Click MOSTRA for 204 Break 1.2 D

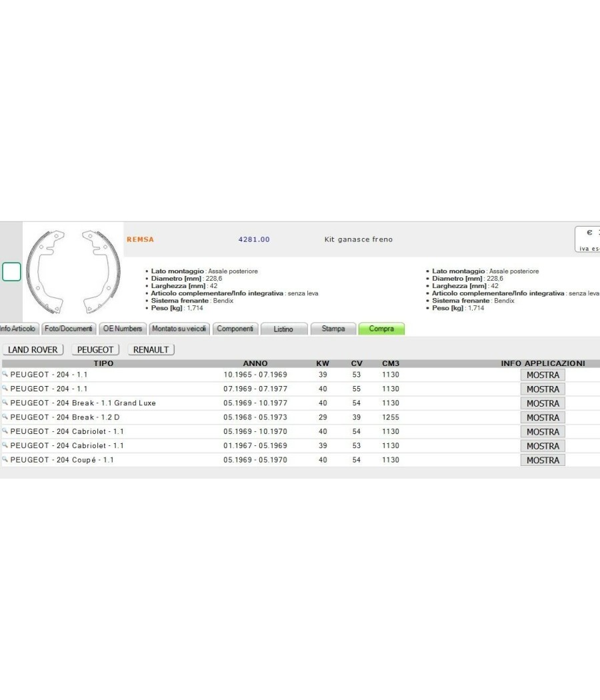[x=543, y=417]
